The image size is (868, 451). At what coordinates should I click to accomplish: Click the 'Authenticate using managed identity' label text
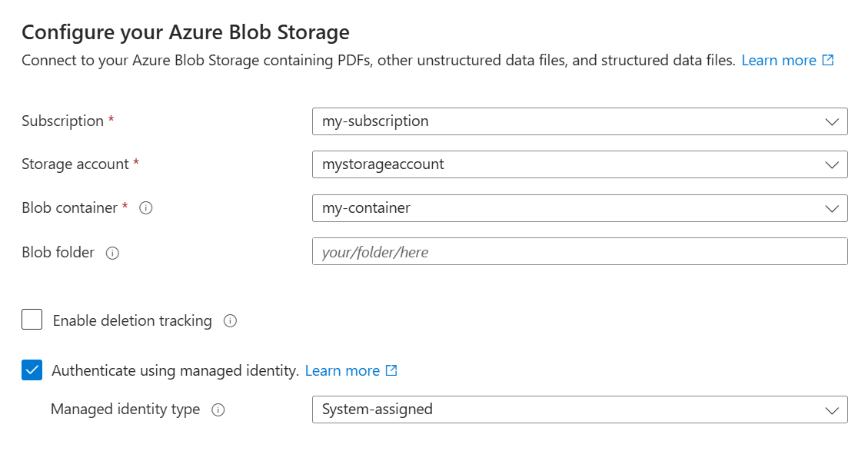175,370
